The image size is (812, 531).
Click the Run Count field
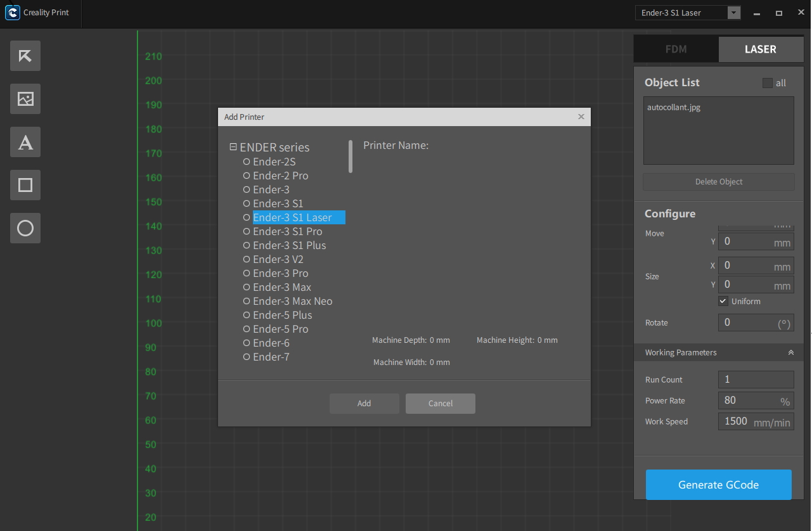pyautogui.click(x=756, y=380)
